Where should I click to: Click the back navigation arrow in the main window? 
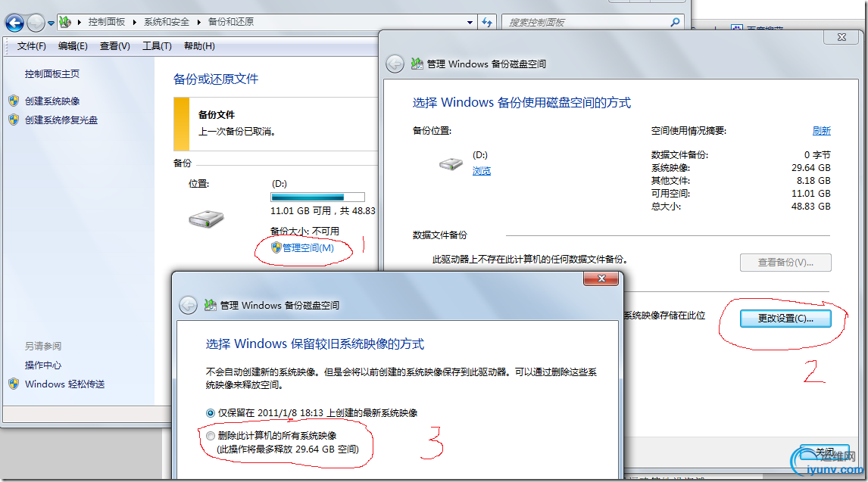14,23
